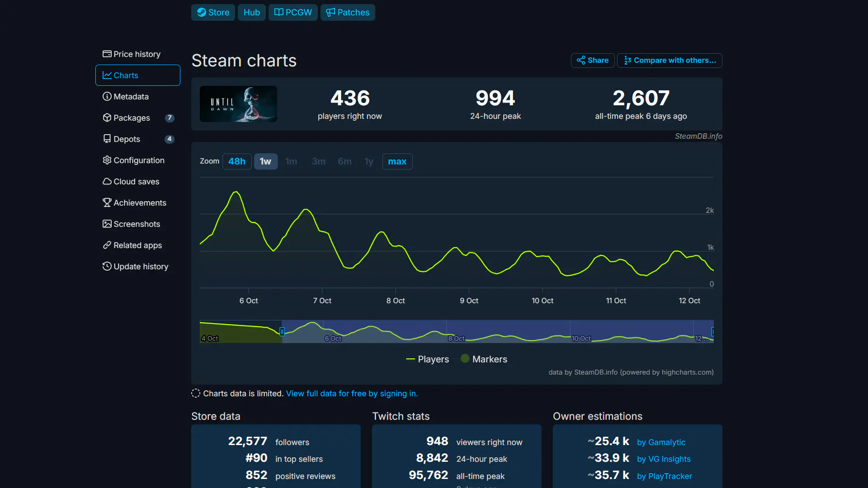Toggle Markers series in chart legend
Viewport: 868px width, 488px height.
coord(484,359)
